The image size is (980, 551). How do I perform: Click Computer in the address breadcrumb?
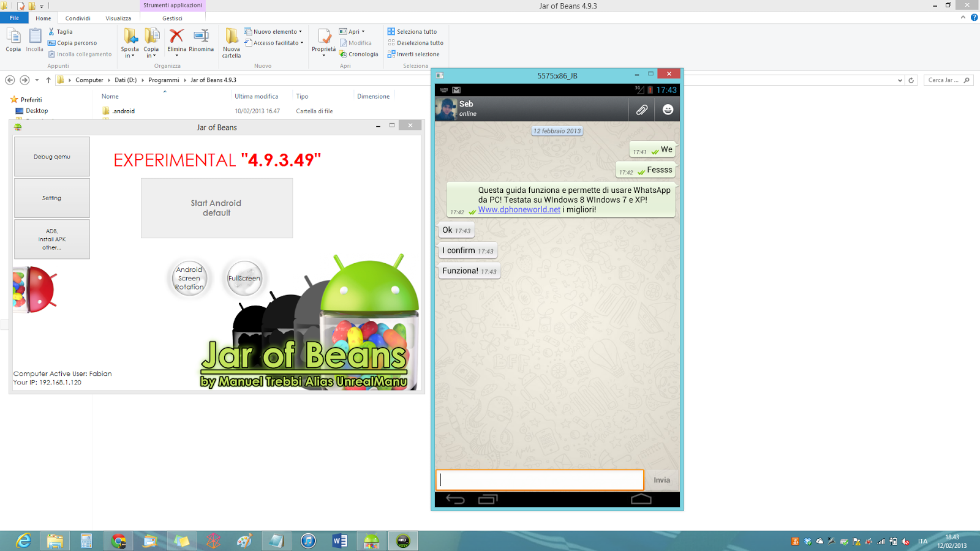click(x=89, y=80)
